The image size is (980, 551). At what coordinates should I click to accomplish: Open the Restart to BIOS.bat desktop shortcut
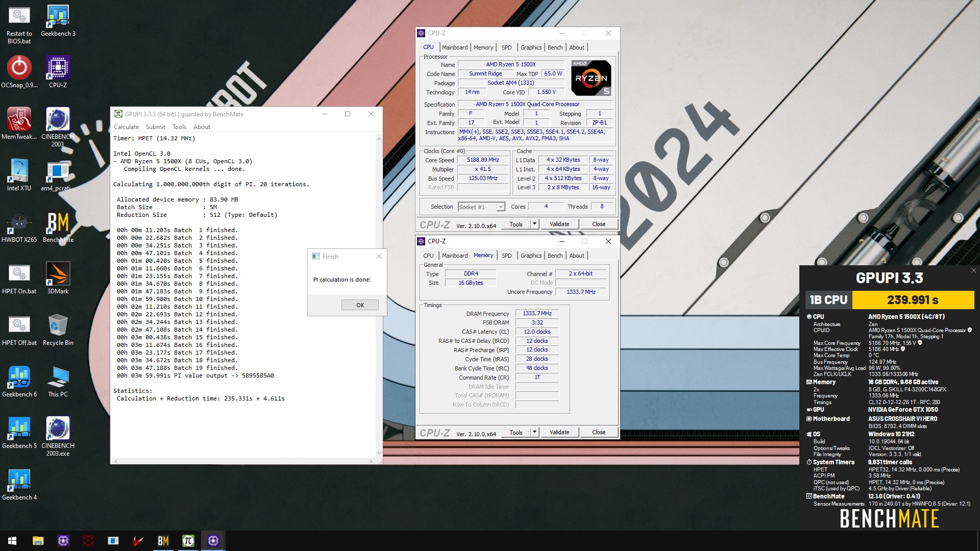19,24
